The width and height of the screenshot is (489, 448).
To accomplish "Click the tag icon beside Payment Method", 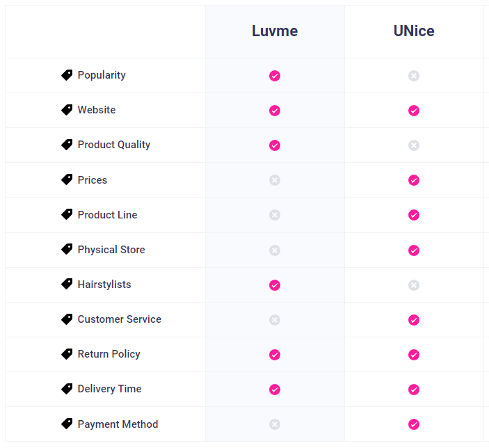I will pos(67,424).
